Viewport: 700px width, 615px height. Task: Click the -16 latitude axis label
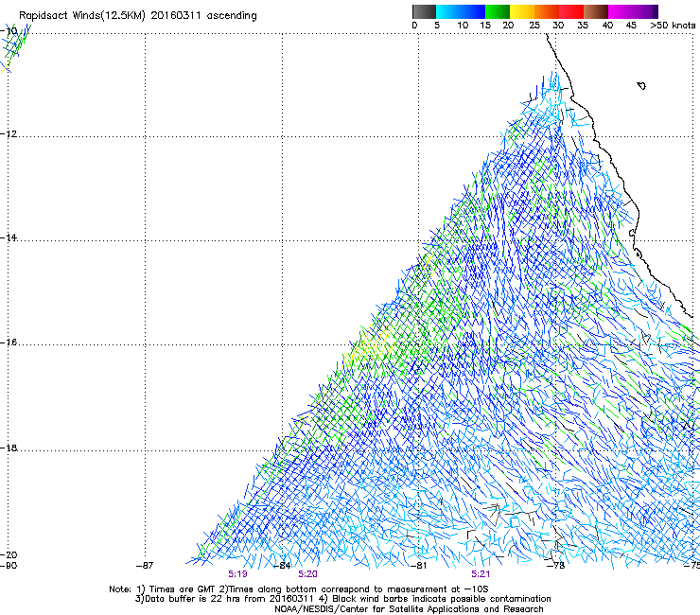pos(9,343)
